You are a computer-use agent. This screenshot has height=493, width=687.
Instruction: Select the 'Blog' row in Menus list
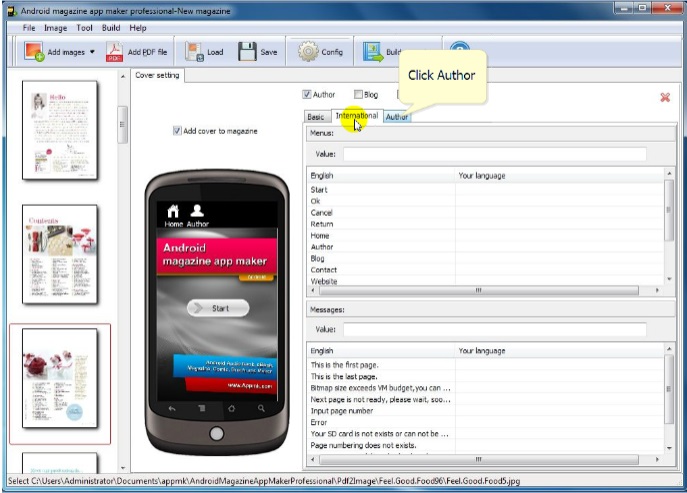[485, 258]
